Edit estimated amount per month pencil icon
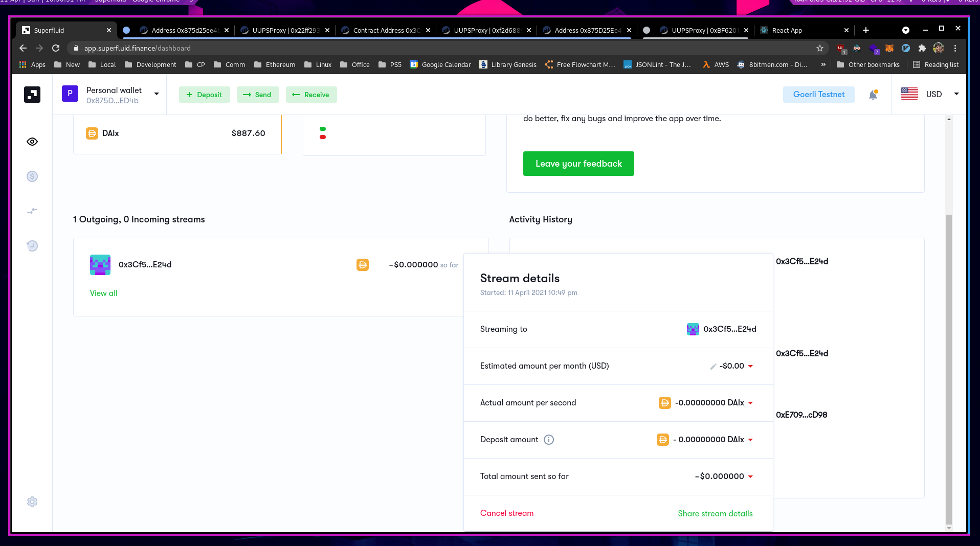The height and width of the screenshot is (546, 980). click(713, 367)
